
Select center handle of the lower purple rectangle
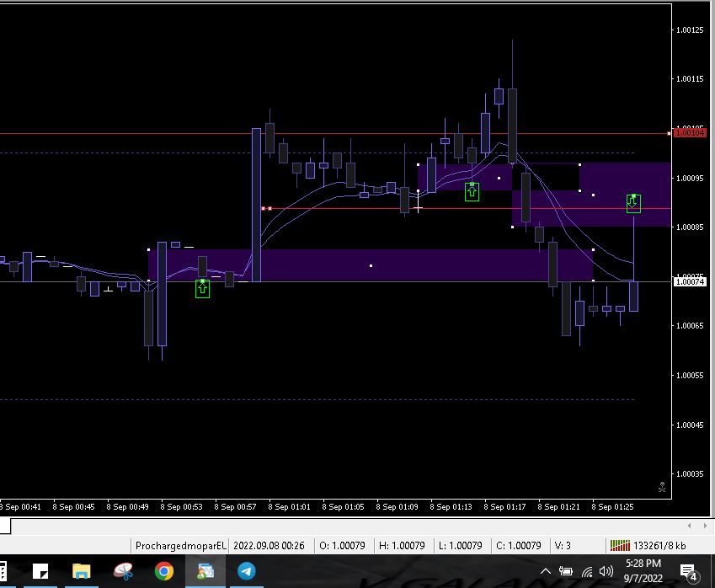[371, 265]
